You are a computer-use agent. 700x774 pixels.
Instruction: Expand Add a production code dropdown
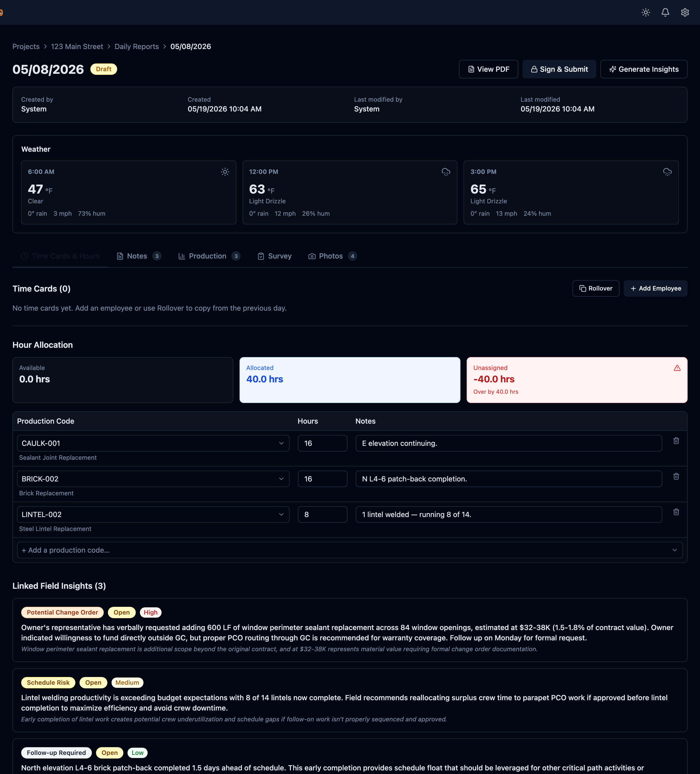pyautogui.click(x=350, y=550)
